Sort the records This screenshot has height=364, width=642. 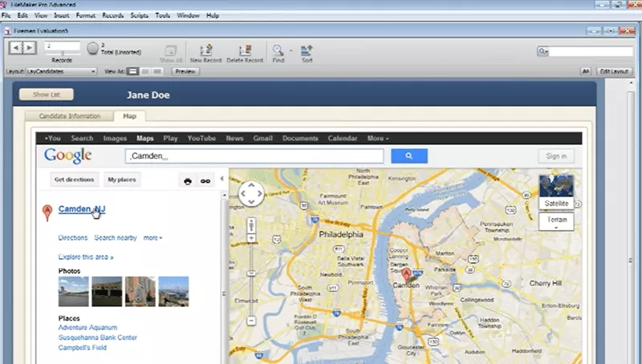(307, 54)
